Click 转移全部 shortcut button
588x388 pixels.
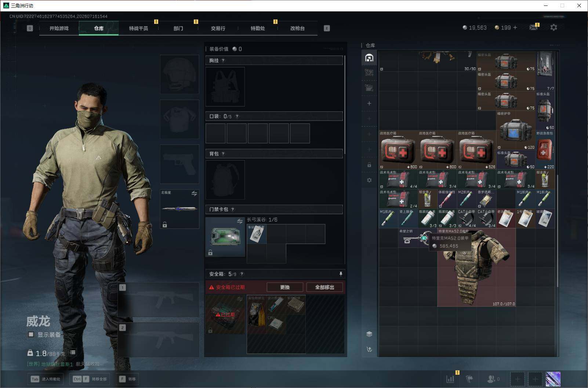[90, 379]
